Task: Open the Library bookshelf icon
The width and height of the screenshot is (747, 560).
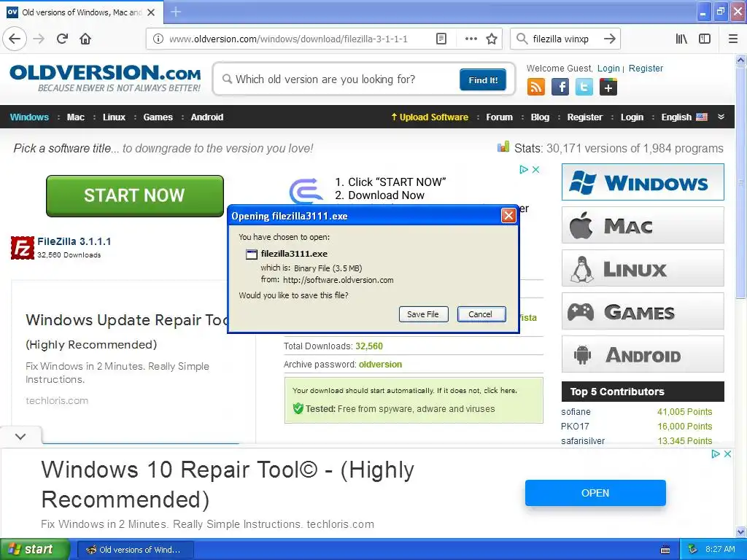Action: click(681, 39)
